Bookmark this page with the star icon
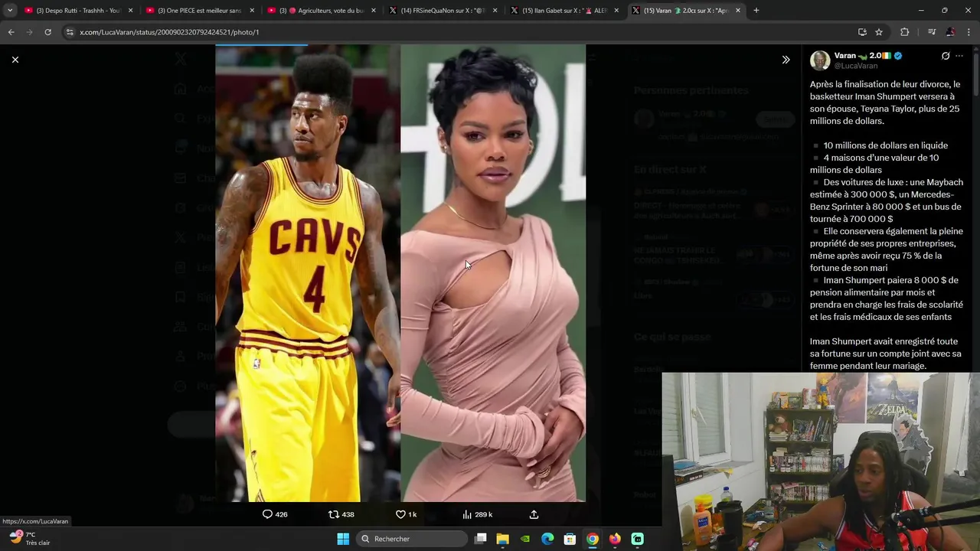The image size is (980, 551). pos(879,32)
